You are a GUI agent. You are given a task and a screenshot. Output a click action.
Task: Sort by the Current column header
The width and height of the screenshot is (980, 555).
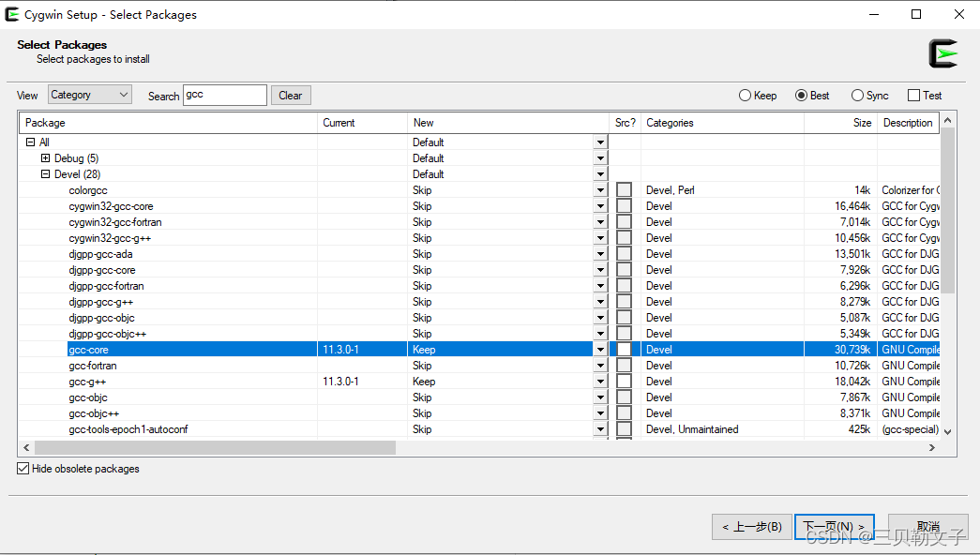click(x=363, y=123)
